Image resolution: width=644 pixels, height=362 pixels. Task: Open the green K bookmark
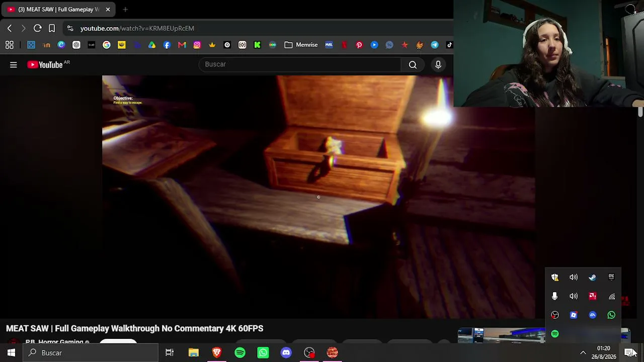(258, 45)
